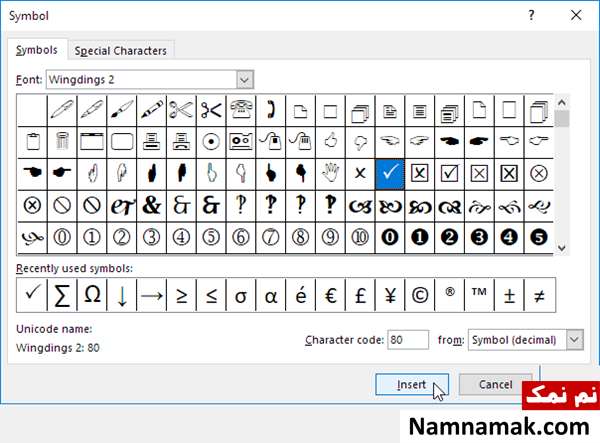Click the symbol grid scroll up arrow
Viewport: 600px width, 443px height.
[561, 103]
